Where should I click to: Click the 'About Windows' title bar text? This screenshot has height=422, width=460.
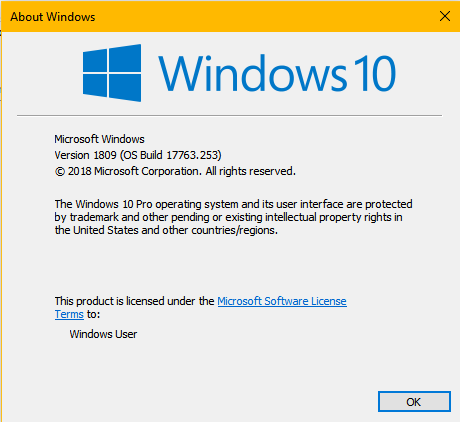click(x=53, y=17)
